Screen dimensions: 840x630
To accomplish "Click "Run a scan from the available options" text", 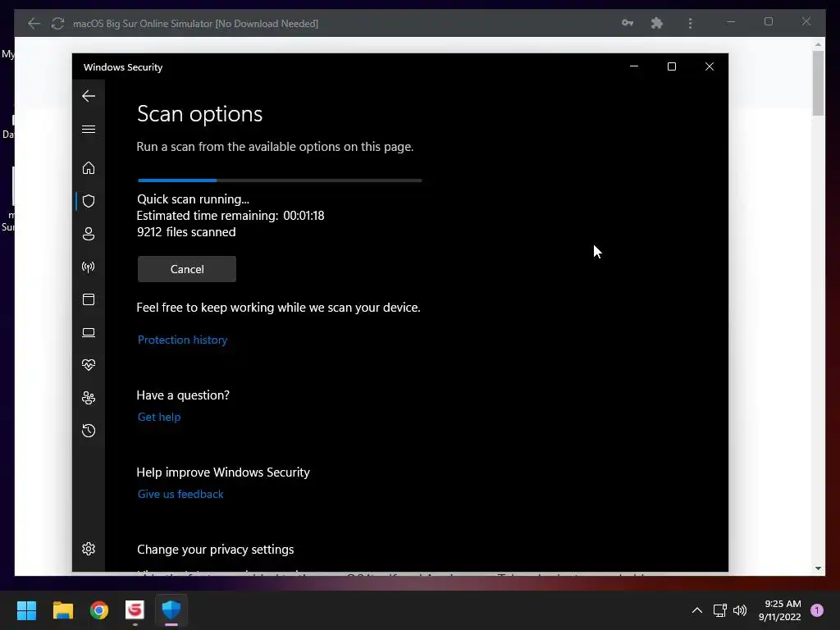I will click(x=276, y=147).
